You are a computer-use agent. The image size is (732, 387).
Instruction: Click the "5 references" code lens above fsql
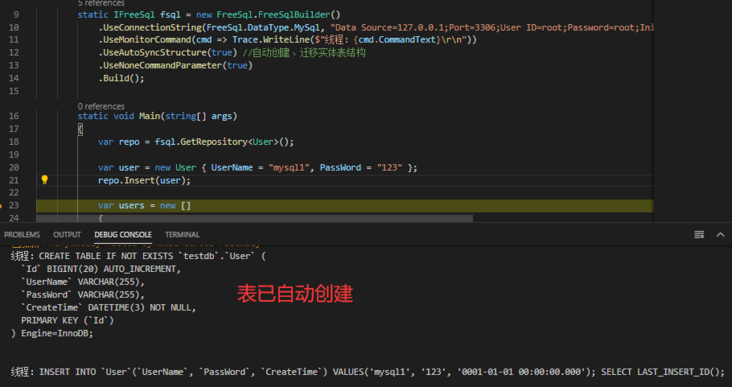tap(101, 3)
